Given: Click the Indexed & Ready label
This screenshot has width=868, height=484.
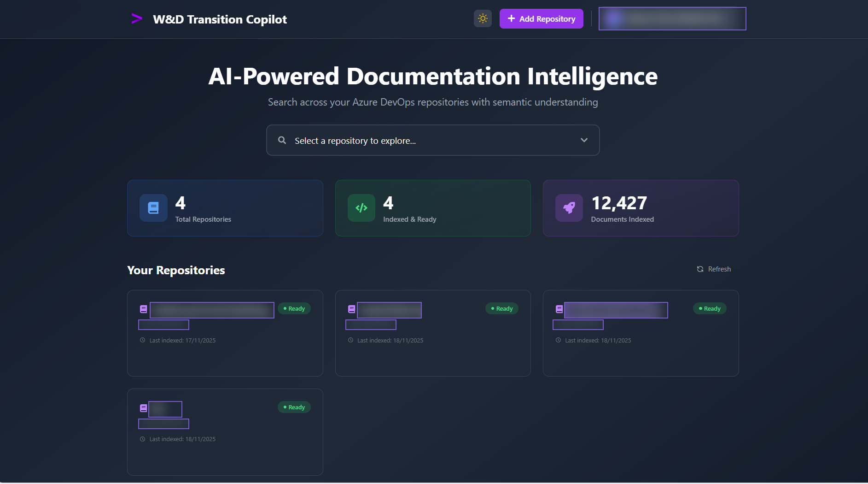Looking at the screenshot, I should pyautogui.click(x=410, y=219).
